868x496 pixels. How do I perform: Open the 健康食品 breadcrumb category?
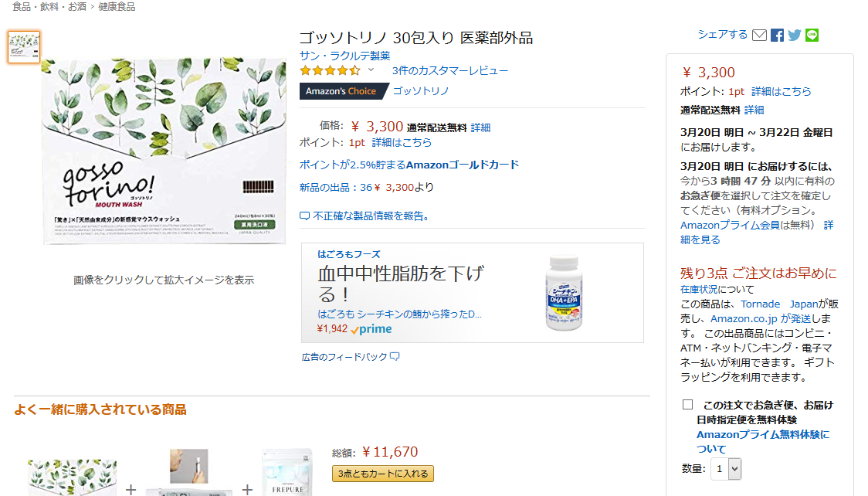tap(117, 7)
